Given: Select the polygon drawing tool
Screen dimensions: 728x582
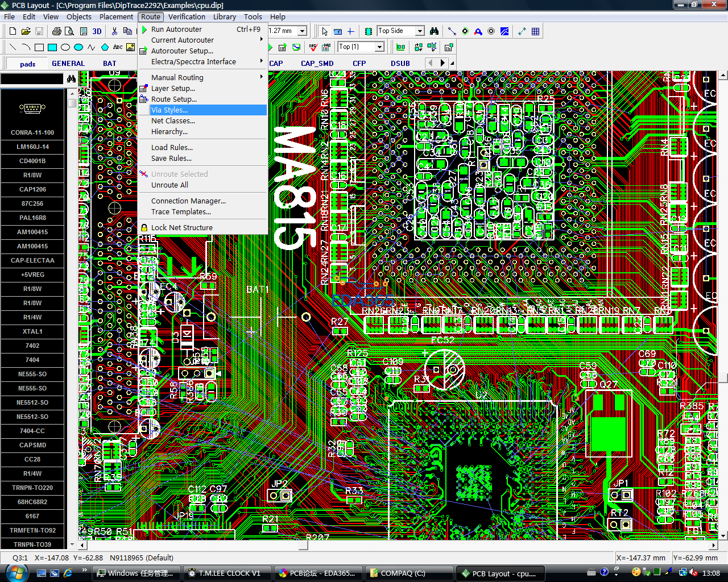Looking at the screenshot, I should [105, 47].
